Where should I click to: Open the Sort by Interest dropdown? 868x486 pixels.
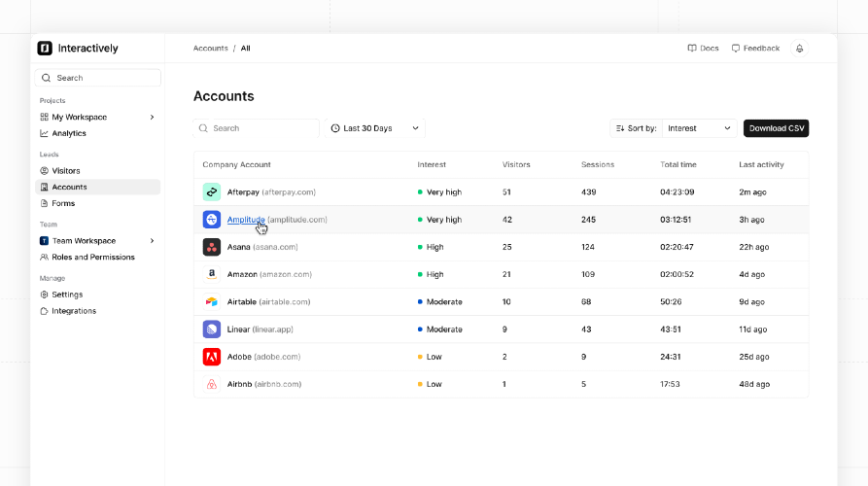coord(699,128)
